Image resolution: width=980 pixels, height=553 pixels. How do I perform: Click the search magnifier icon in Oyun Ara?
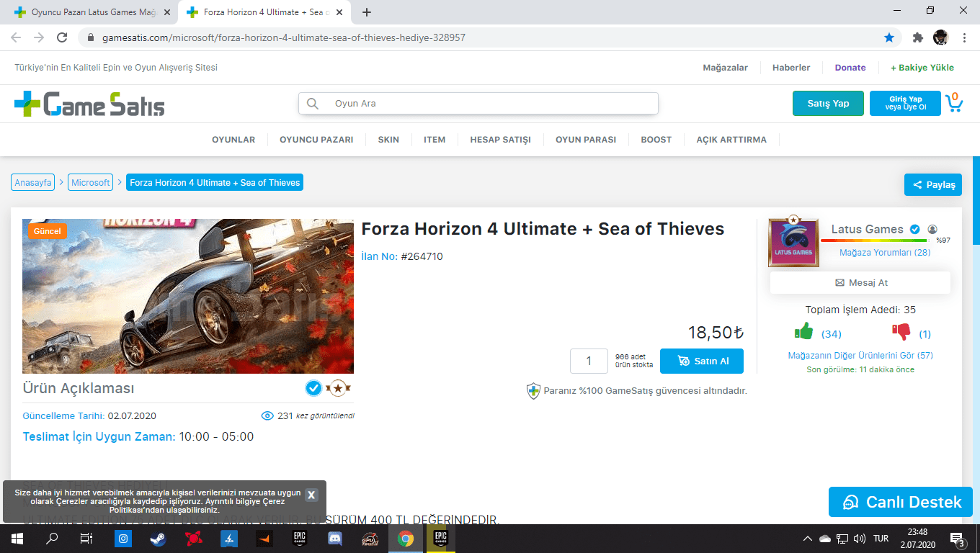click(313, 104)
